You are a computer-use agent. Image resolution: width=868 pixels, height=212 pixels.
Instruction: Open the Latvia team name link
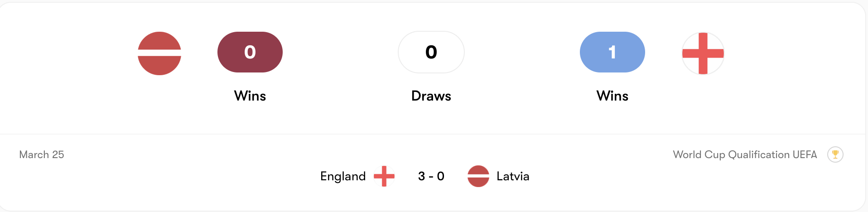[513, 176]
